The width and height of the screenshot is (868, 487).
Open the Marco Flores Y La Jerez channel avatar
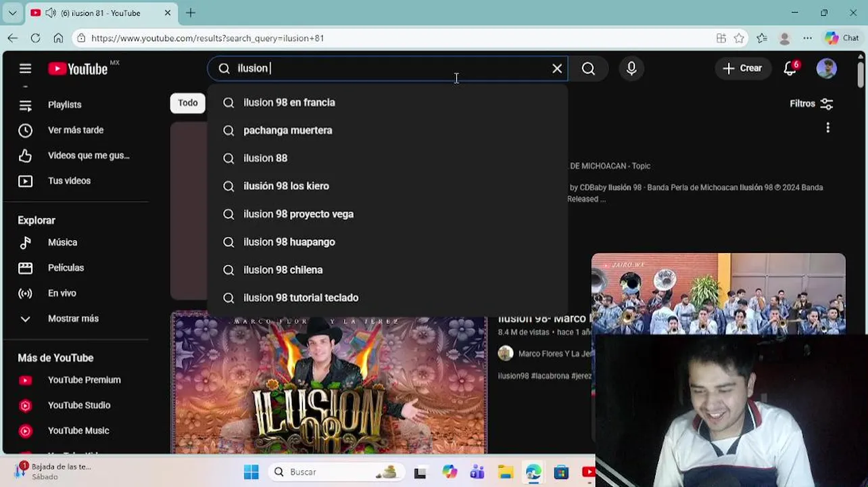pyautogui.click(x=506, y=353)
